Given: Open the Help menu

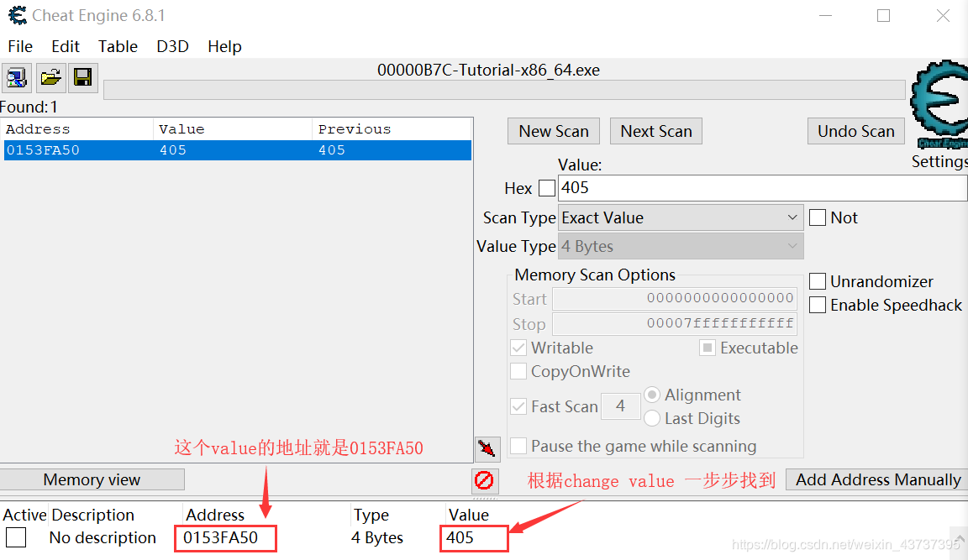Looking at the screenshot, I should coord(224,46).
